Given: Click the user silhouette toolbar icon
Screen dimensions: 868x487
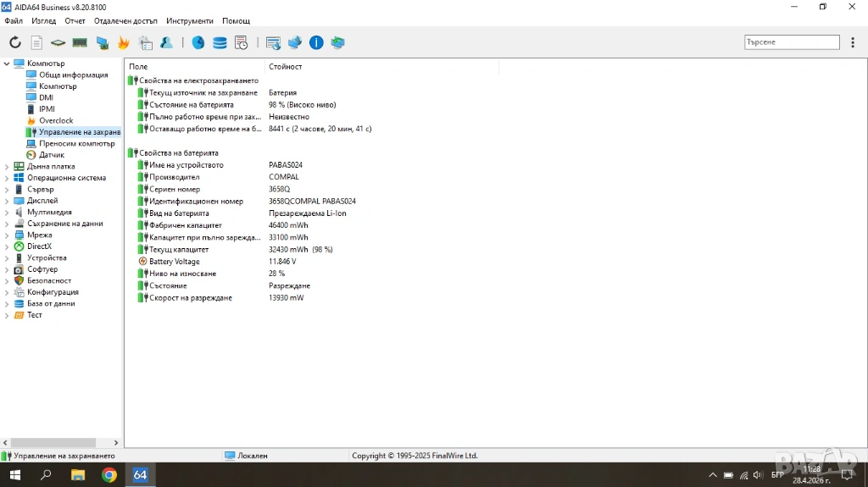Looking at the screenshot, I should [167, 42].
